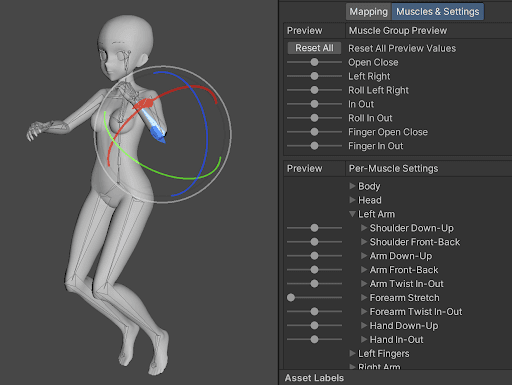This screenshot has width=512, height=385.
Task: Expand the Left Fingers group
Action: 352,353
